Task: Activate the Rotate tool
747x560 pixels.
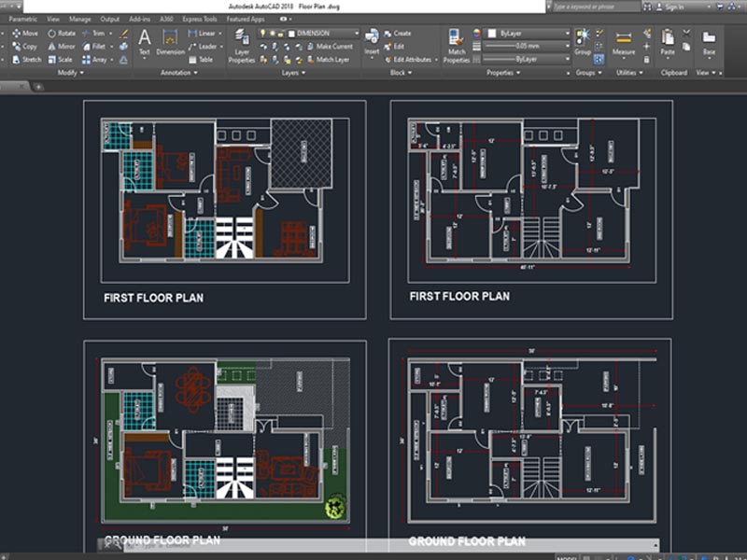Action: [x=60, y=33]
